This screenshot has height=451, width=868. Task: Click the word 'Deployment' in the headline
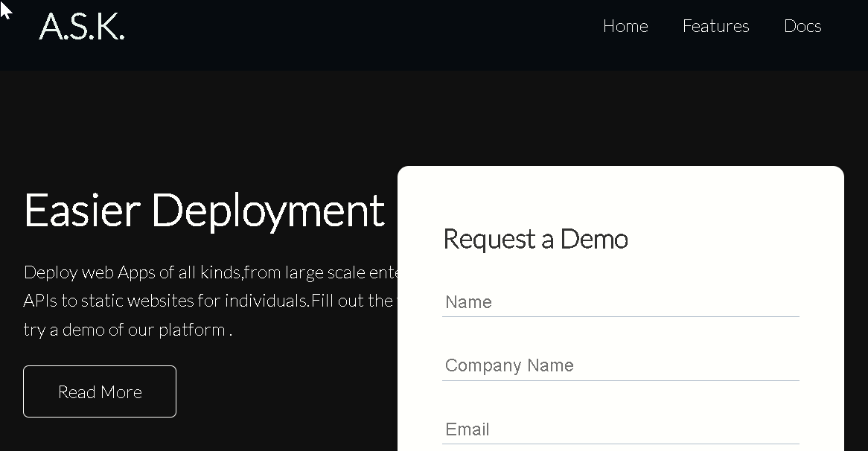[268, 210]
